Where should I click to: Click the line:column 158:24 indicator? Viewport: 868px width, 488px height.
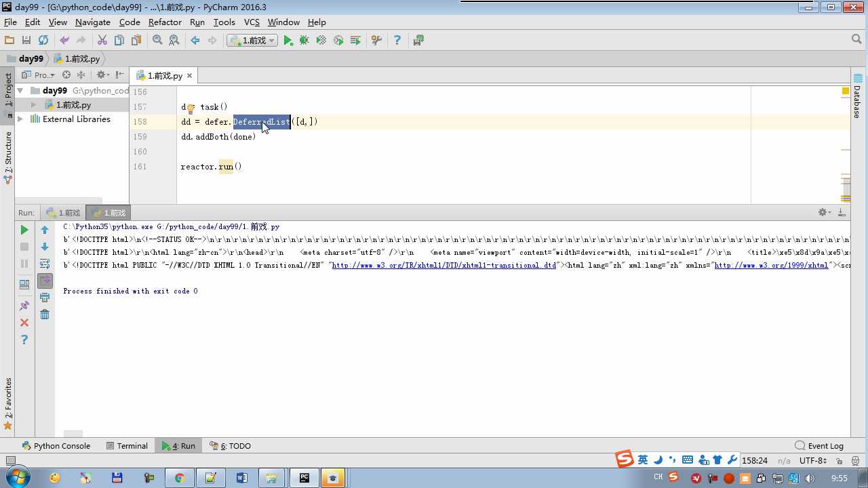(755, 461)
